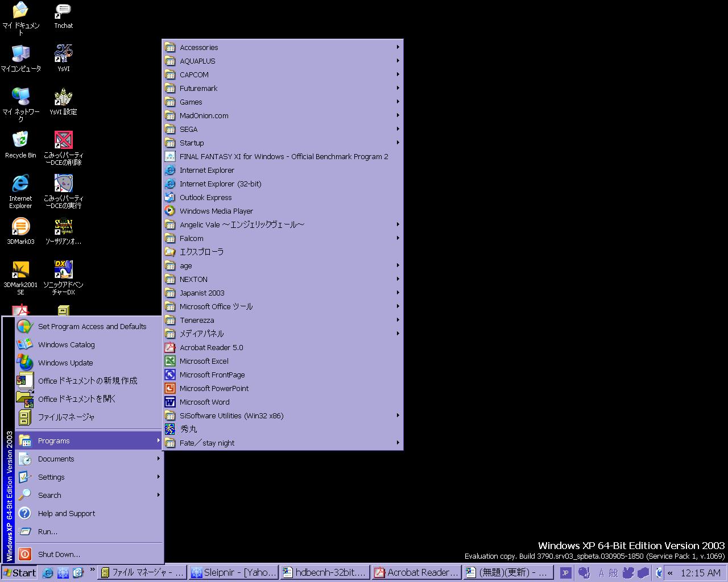Select the Internet Explorer desktop icon

tap(20, 192)
